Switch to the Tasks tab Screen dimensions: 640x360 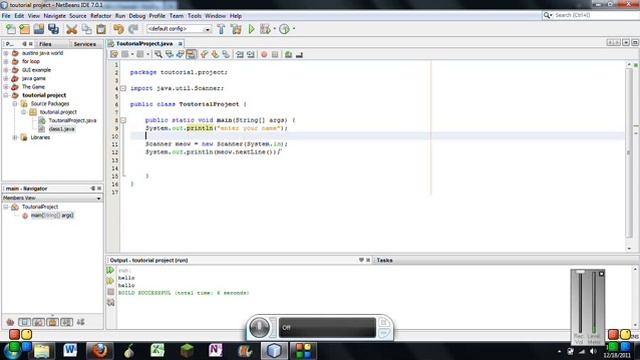click(x=384, y=260)
